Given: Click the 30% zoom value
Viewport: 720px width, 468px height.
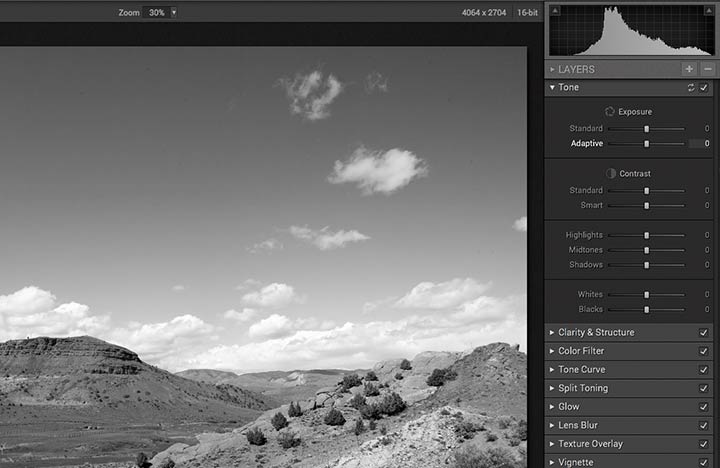Looking at the screenshot, I should (156, 12).
